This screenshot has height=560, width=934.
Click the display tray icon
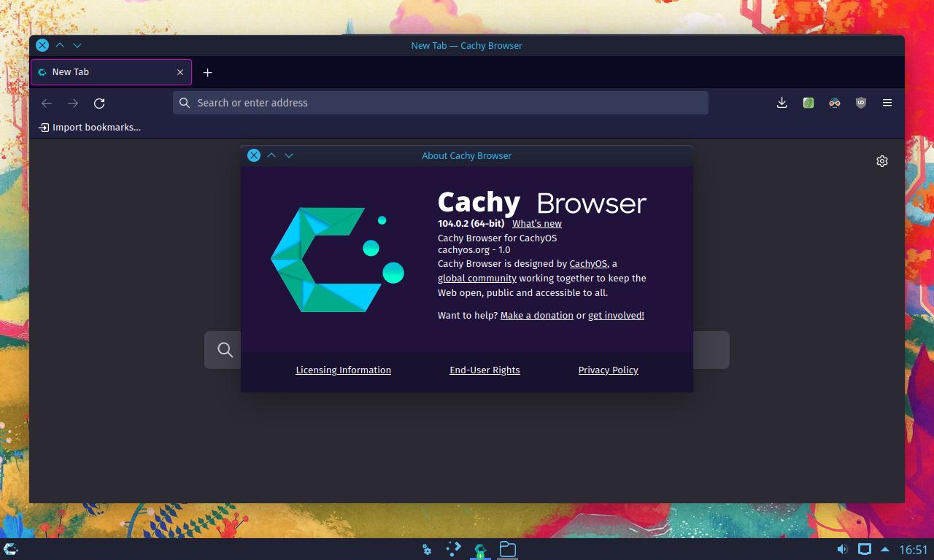(865, 549)
